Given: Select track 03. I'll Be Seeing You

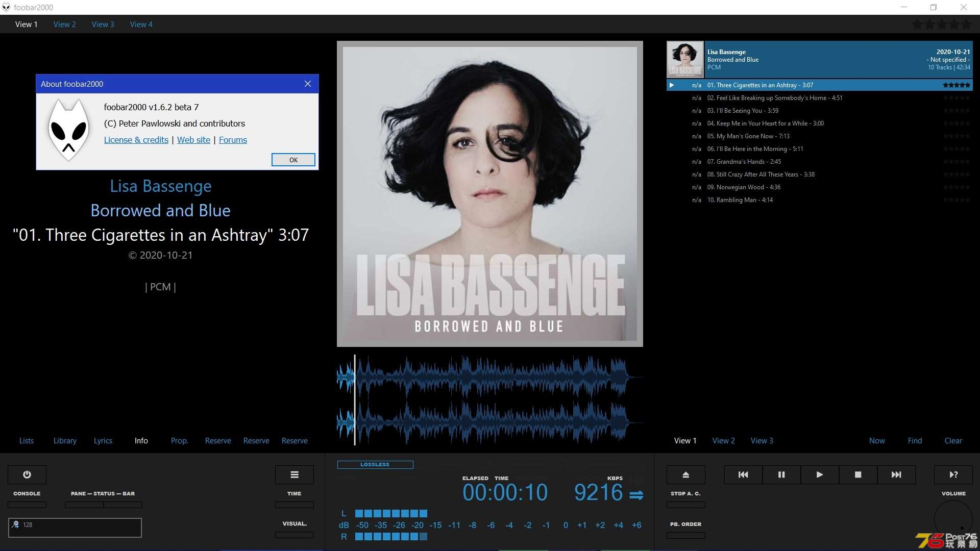Looking at the screenshot, I should (820, 111).
